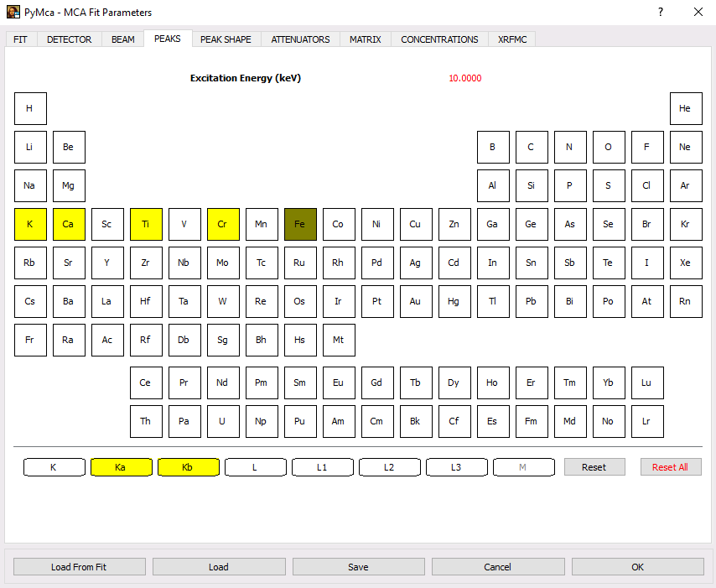Open the DETECTOR tab

[x=69, y=39]
